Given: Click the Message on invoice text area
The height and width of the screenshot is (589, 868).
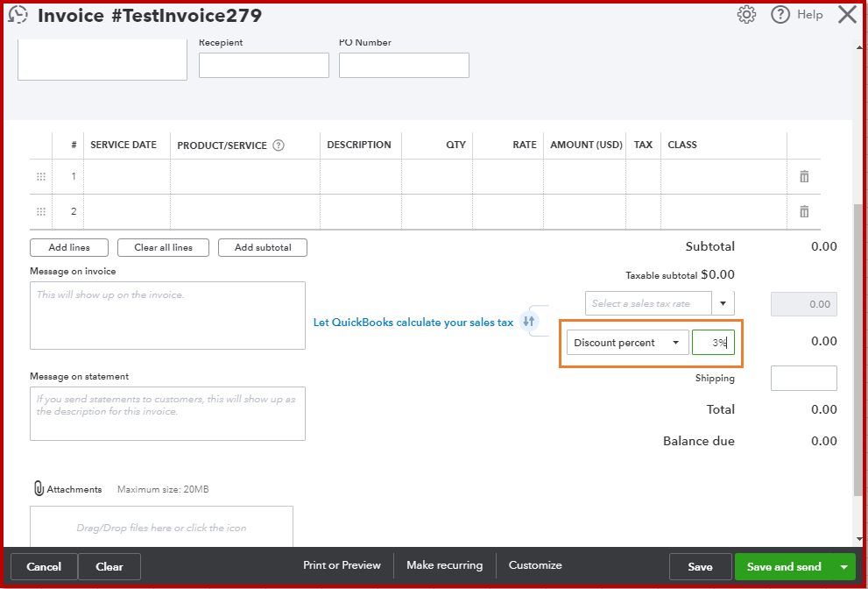Looking at the screenshot, I should 168,316.
